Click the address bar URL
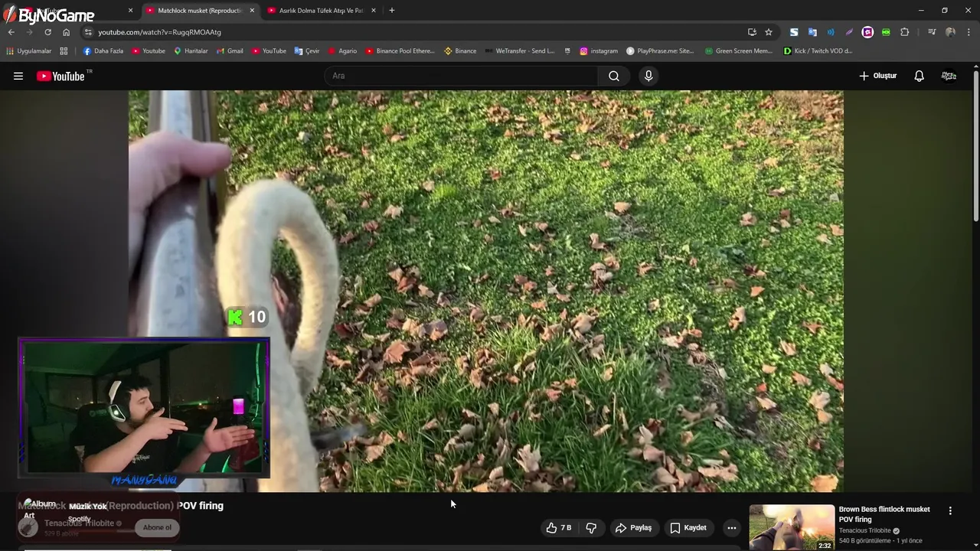The width and height of the screenshot is (980, 551). point(159,32)
